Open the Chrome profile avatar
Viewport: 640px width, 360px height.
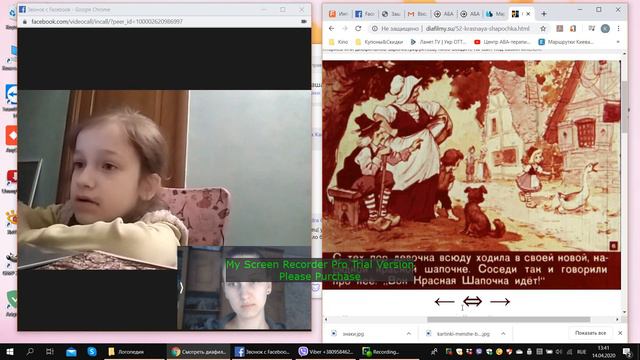(605, 28)
